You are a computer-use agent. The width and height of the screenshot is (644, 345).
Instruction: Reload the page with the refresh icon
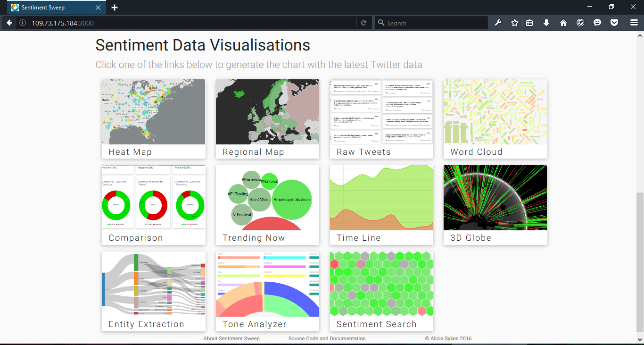coord(363,23)
